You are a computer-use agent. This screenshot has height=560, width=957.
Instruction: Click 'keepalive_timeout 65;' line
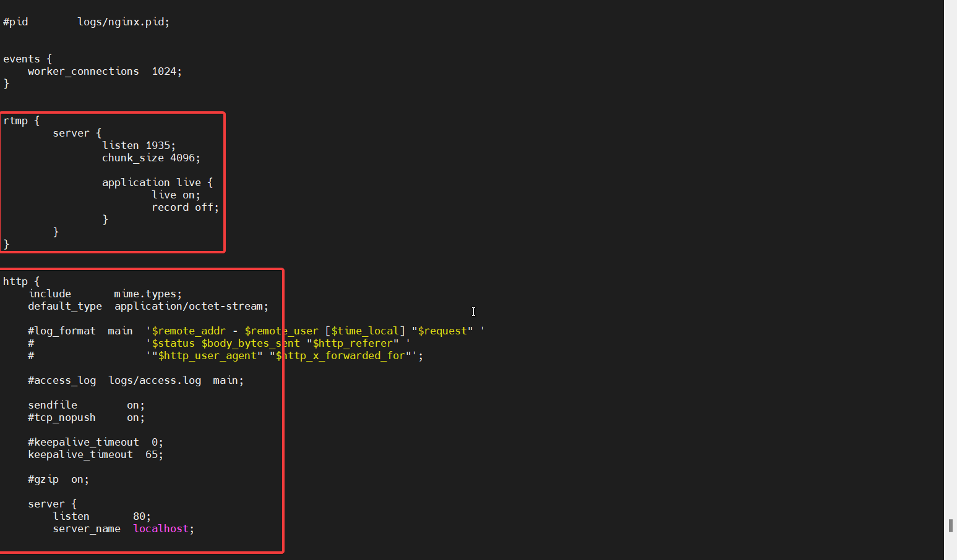tap(95, 454)
